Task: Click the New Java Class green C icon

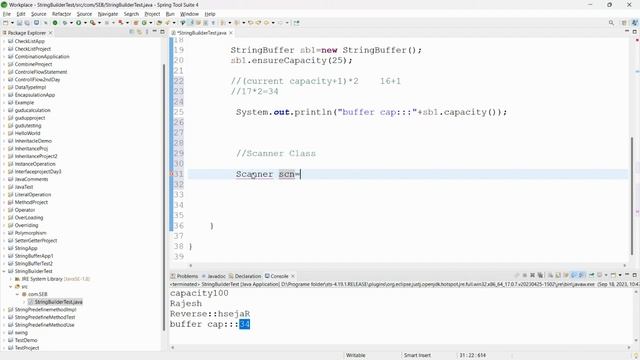Action: point(144,23)
